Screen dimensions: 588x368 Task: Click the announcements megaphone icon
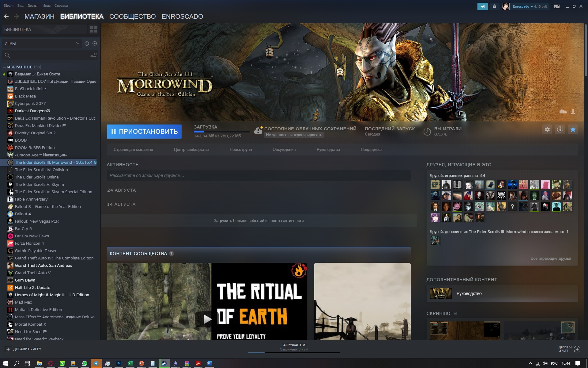[482, 6]
